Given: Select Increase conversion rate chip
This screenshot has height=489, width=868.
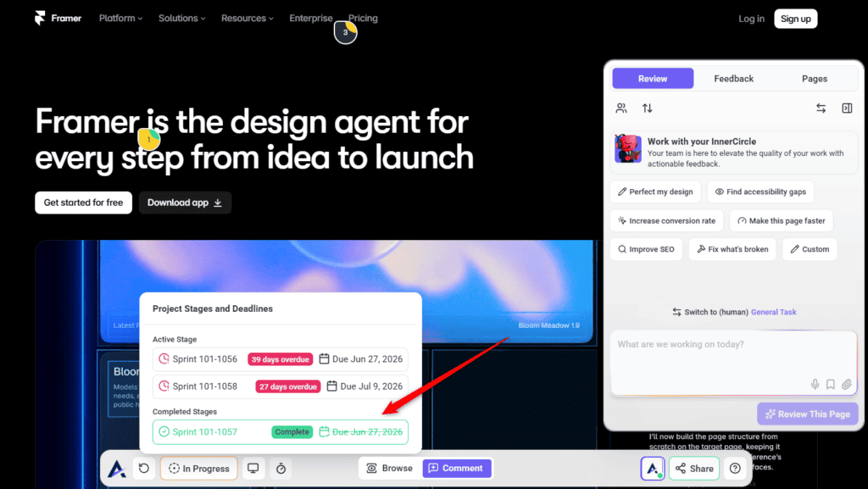Looking at the screenshot, I should pos(666,220).
